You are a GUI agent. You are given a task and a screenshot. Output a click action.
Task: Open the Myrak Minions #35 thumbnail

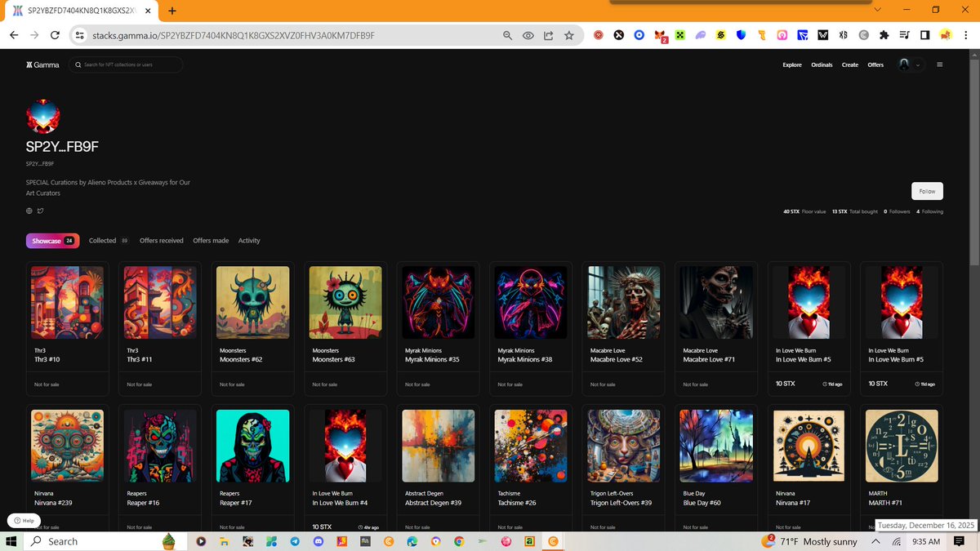click(438, 302)
